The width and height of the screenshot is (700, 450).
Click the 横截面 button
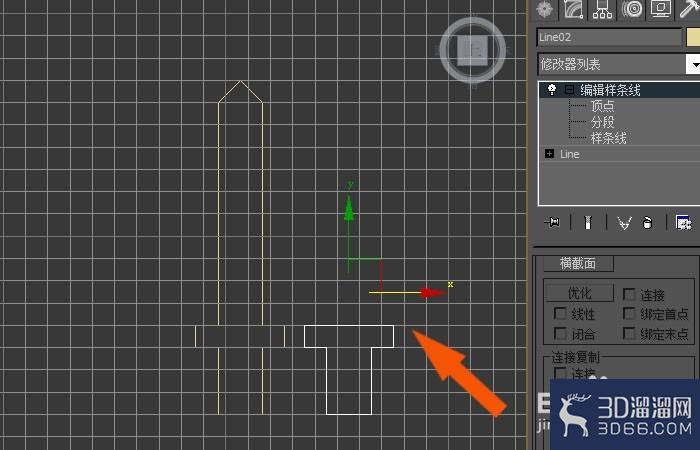(578, 263)
